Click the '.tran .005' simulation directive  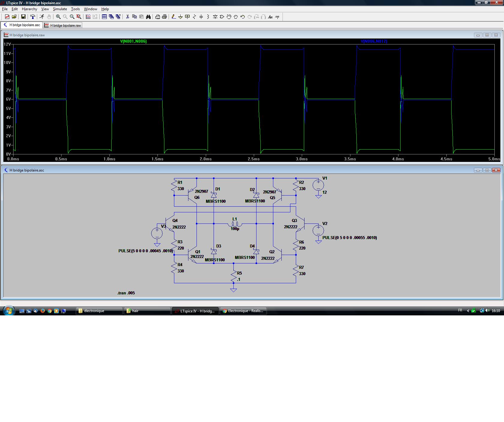[126, 293]
